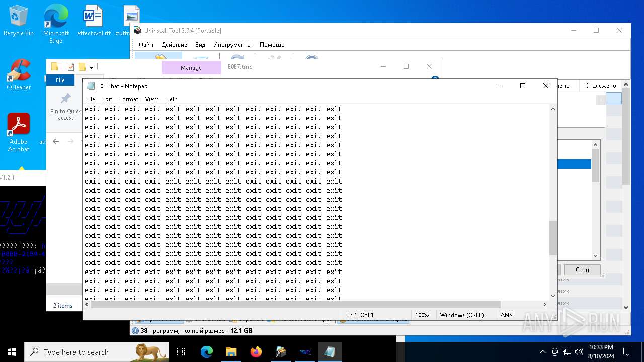Click the Uninstall Tool list panel scroll-down arrow
Screen dimensions: 644x362
tap(595, 256)
